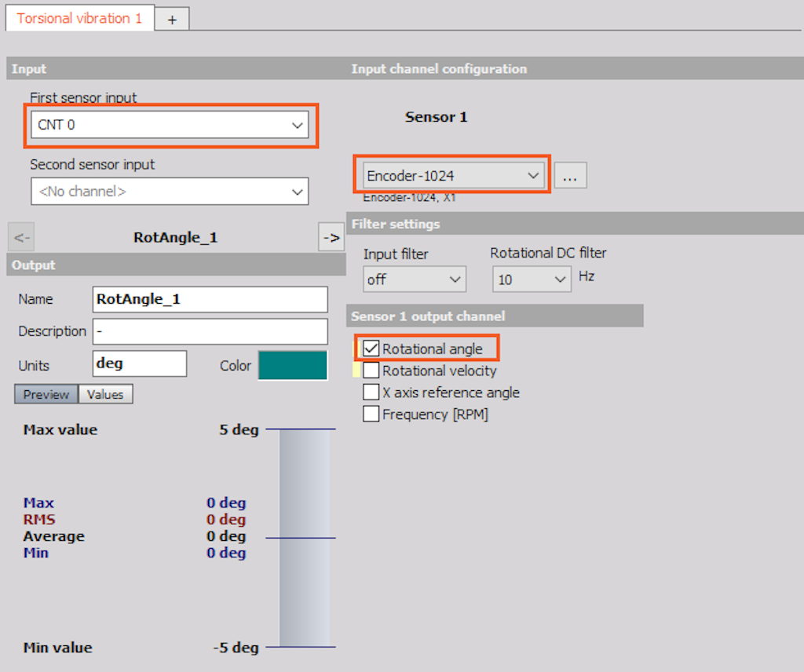Switch to the Torsional vibration 1 tab
Image resolution: width=804 pixels, height=672 pixels.
pyautogui.click(x=79, y=19)
